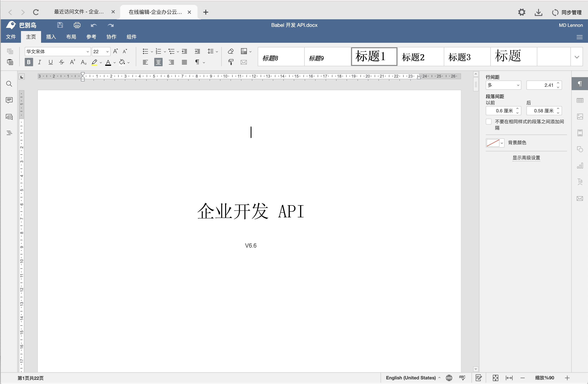Check 不要在相同样式的段落之间添加间隔 option
The width and height of the screenshot is (588, 384).
(x=488, y=122)
